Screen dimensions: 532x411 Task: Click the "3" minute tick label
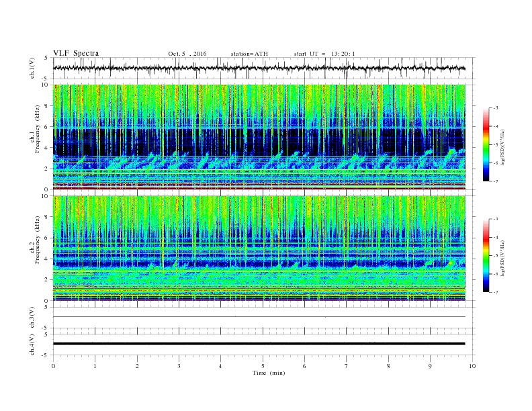[x=179, y=366]
